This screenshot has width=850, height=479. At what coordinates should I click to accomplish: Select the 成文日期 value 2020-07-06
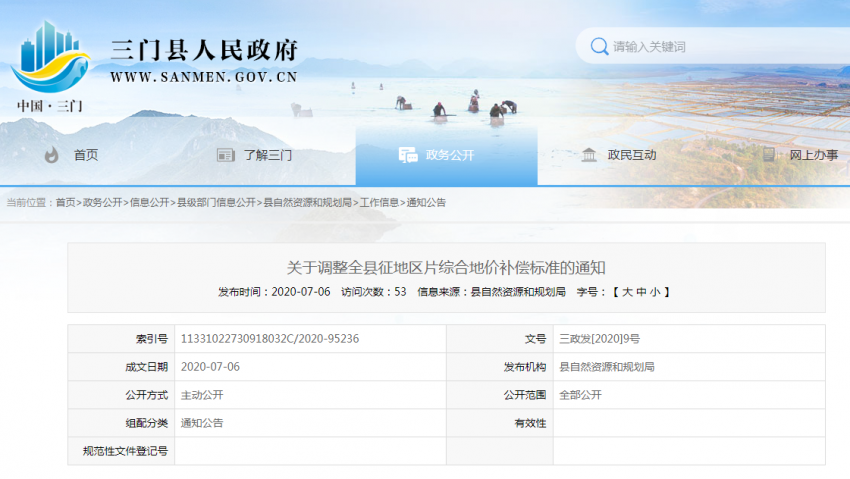point(210,367)
